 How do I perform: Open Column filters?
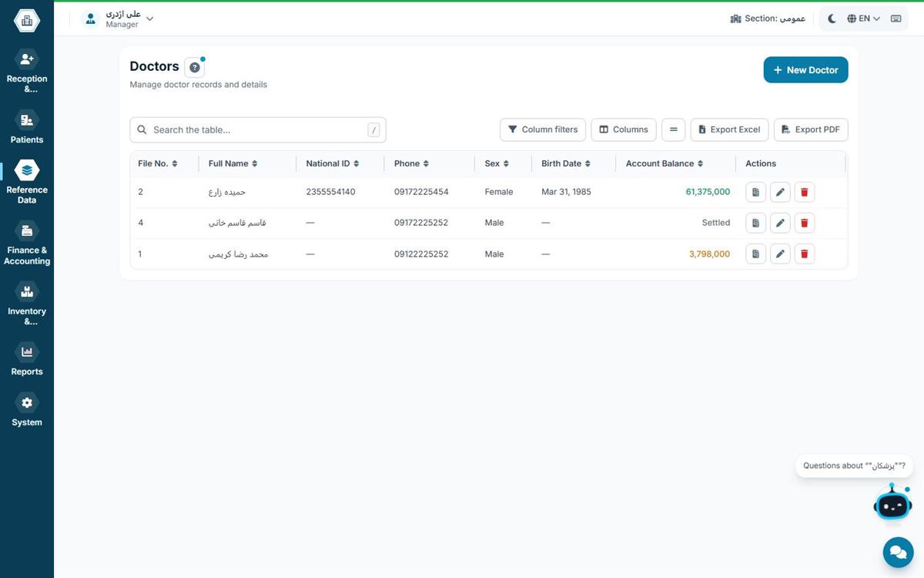[543, 129]
